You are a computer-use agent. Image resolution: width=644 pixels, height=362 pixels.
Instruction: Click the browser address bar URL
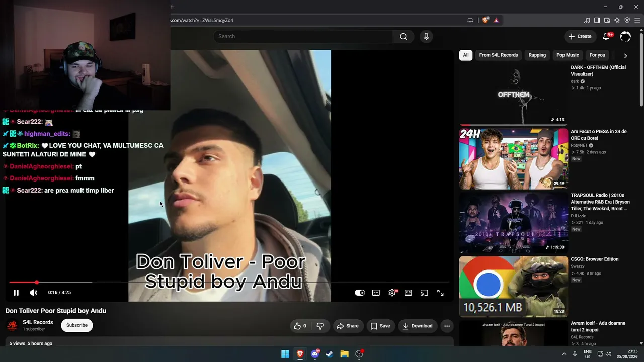click(x=202, y=20)
